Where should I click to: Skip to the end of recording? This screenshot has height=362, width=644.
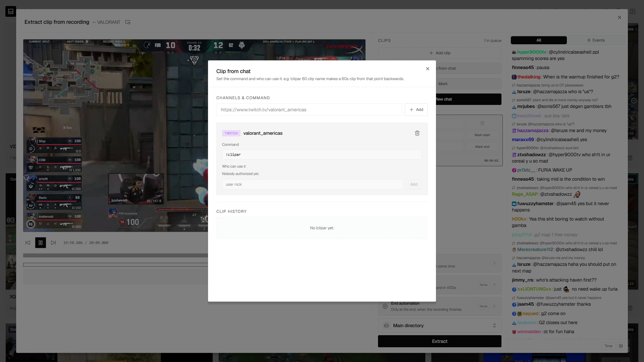click(53, 243)
